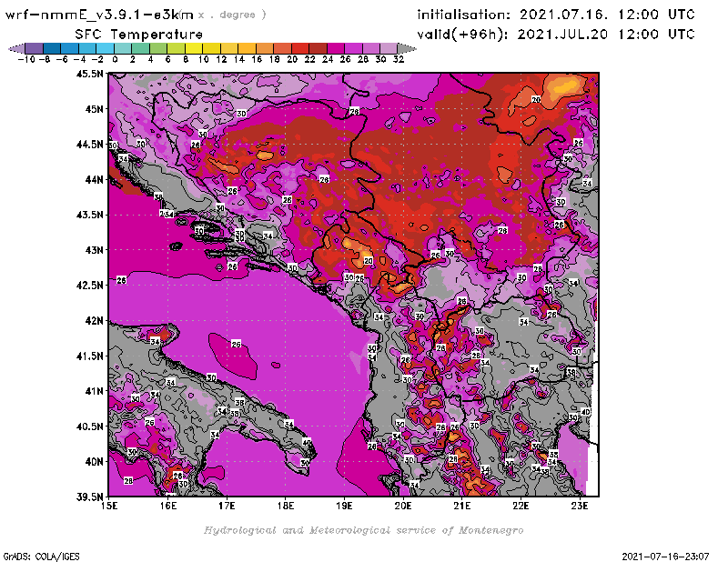The width and height of the screenshot is (728, 562).
Task: Click the legend swatch between 28 and 30
Action: 371,48
